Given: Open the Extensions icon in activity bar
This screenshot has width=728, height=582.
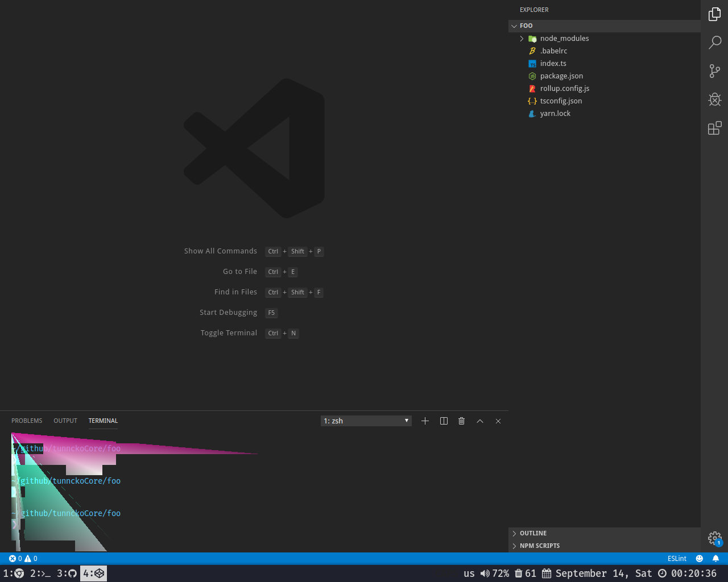Looking at the screenshot, I should (x=715, y=128).
